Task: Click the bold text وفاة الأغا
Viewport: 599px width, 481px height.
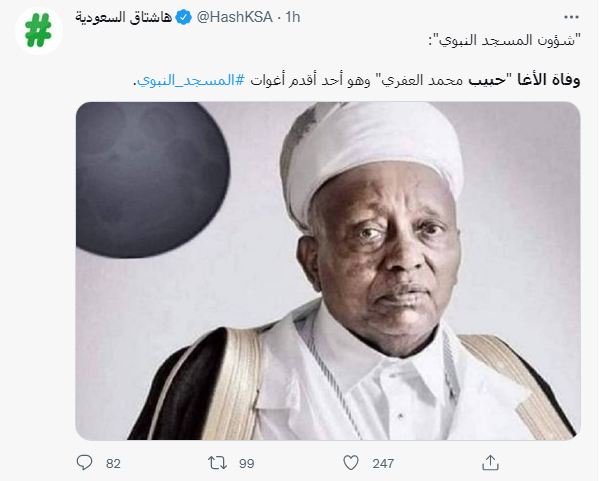Action: 549,81
